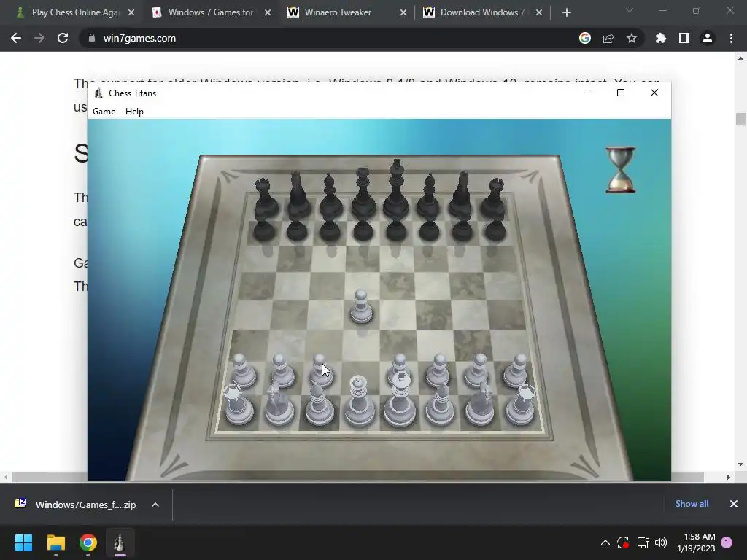Switch to the Download Windows 7 tab
747x560 pixels.
click(x=483, y=12)
